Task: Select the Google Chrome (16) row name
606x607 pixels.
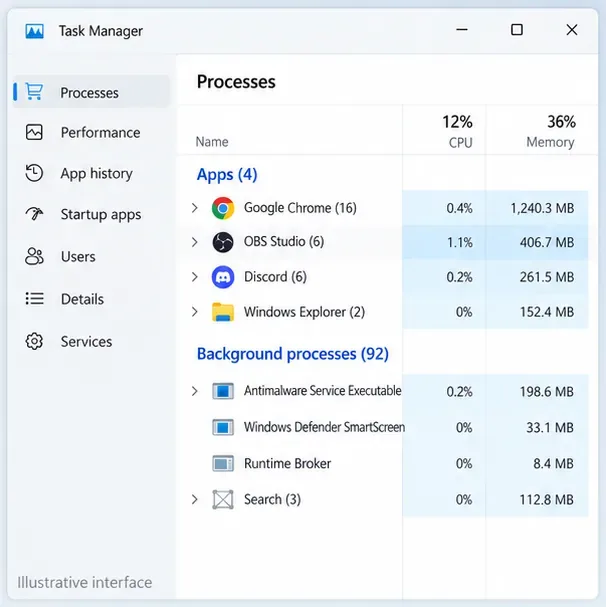Action: tap(300, 208)
